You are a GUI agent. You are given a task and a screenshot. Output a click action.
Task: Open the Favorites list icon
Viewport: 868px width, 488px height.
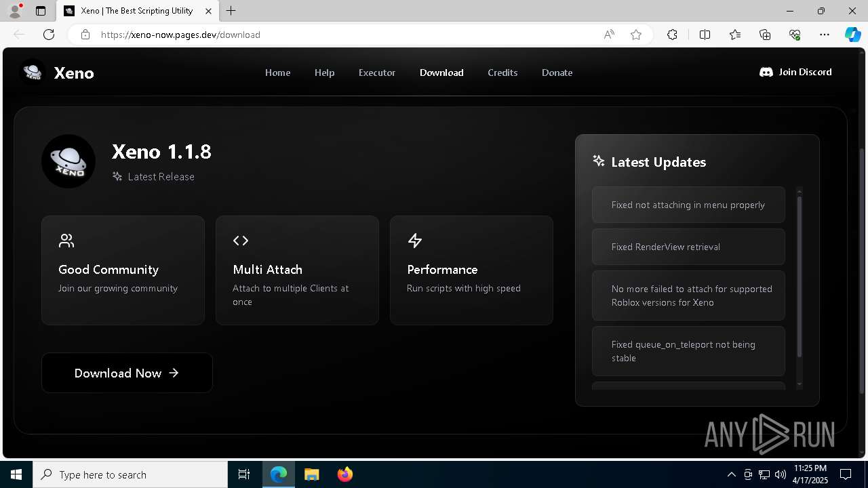[735, 35]
